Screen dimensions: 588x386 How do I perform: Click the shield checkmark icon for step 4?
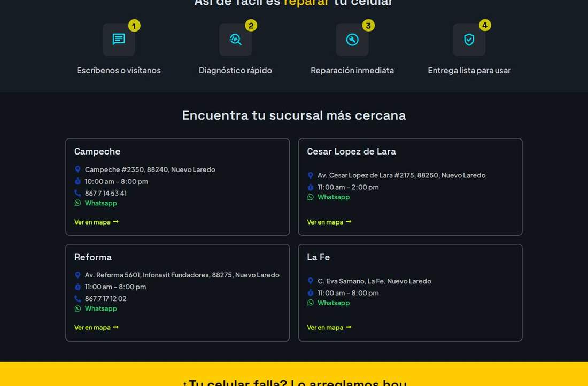point(469,40)
